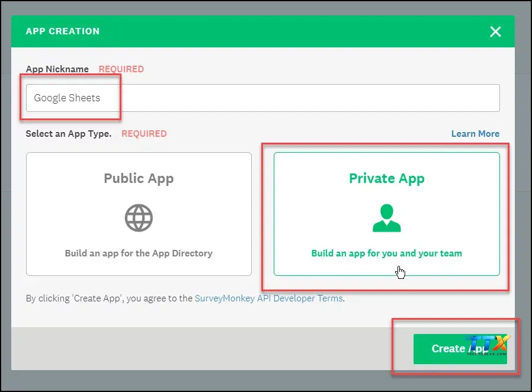The width and height of the screenshot is (532, 392).
Task: Open the Learn More link
Action: [475, 134]
